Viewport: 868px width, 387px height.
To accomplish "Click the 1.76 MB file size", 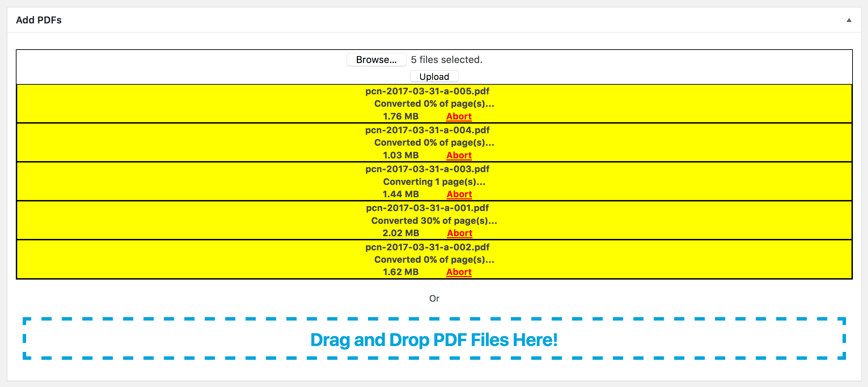I will pos(401,116).
